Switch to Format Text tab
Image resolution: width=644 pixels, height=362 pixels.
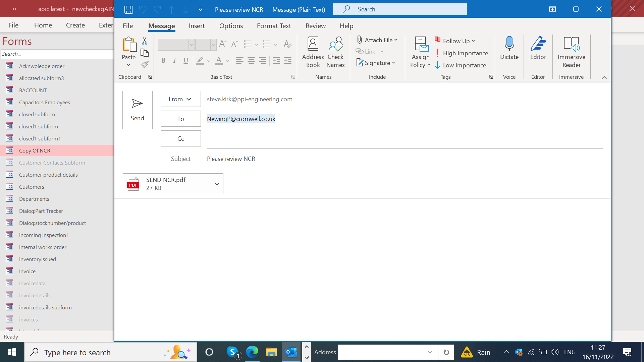(x=274, y=26)
